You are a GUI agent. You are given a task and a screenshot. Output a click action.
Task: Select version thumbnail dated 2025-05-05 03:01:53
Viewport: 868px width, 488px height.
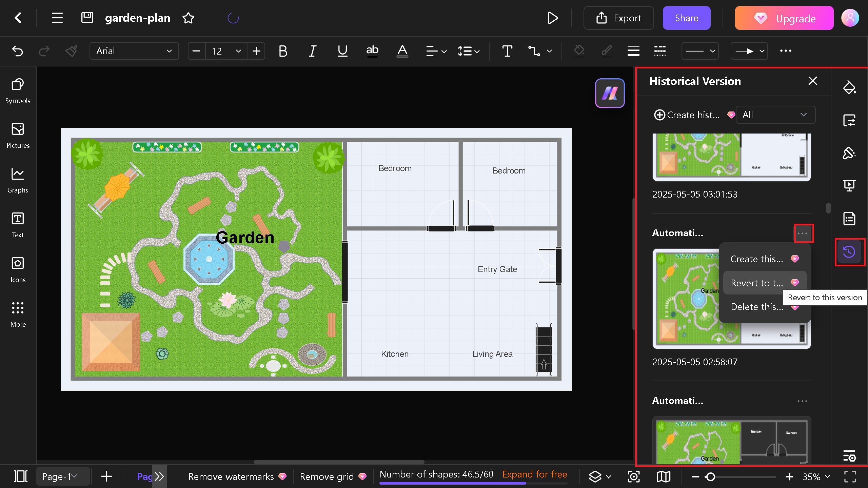click(732, 157)
